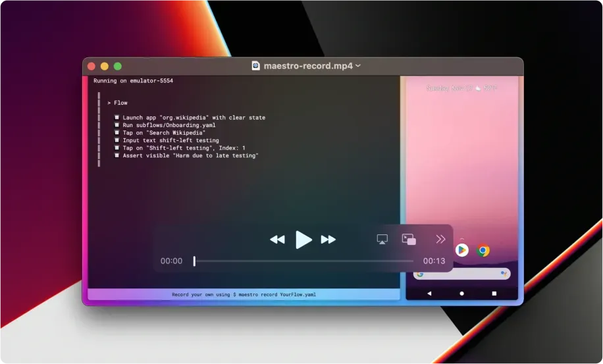Click the '> Flow' heading
This screenshot has height=364, width=603.
pyautogui.click(x=117, y=103)
